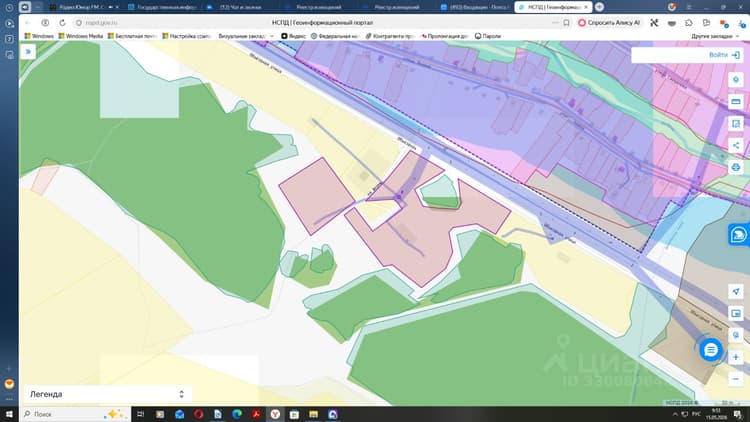The image size is (750, 422).
Task: Click the my location arrow icon
Action: click(x=736, y=291)
